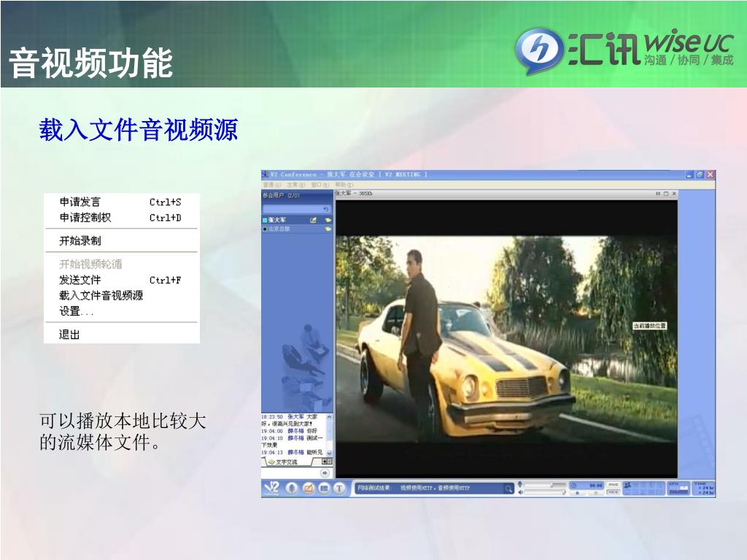Select 申请发言 in the context menu
Image resolution: width=747 pixels, height=560 pixels.
pos(121,202)
